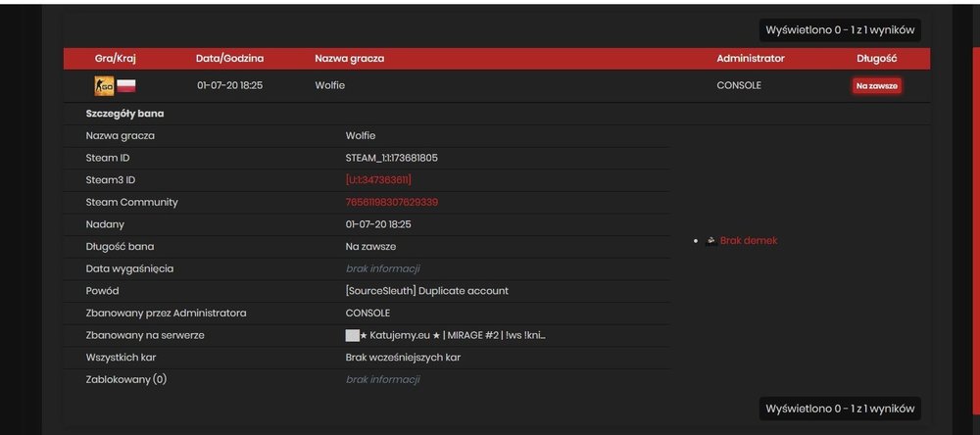980x435 pixels.
Task: Sort by Administrator column header
Action: (x=751, y=59)
